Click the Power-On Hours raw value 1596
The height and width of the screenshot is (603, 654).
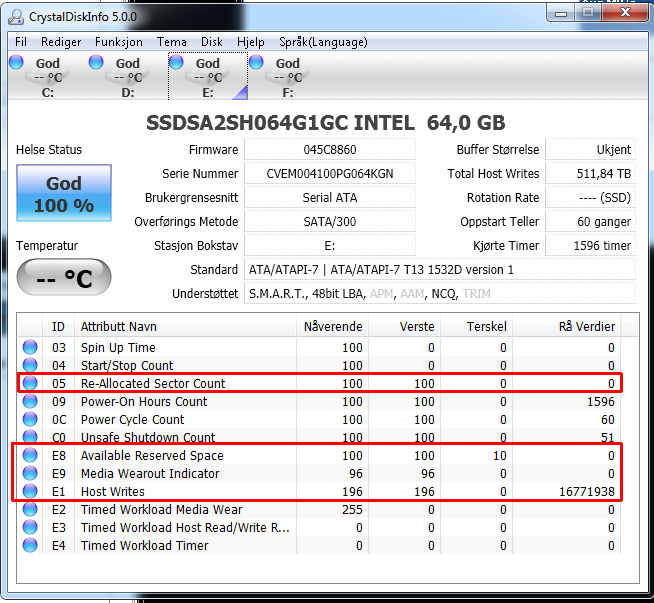[601, 402]
